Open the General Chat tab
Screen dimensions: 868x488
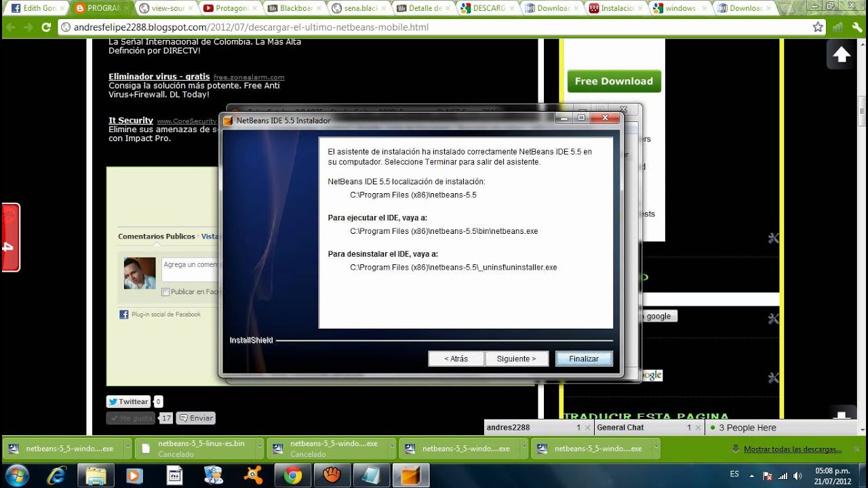[648, 428]
